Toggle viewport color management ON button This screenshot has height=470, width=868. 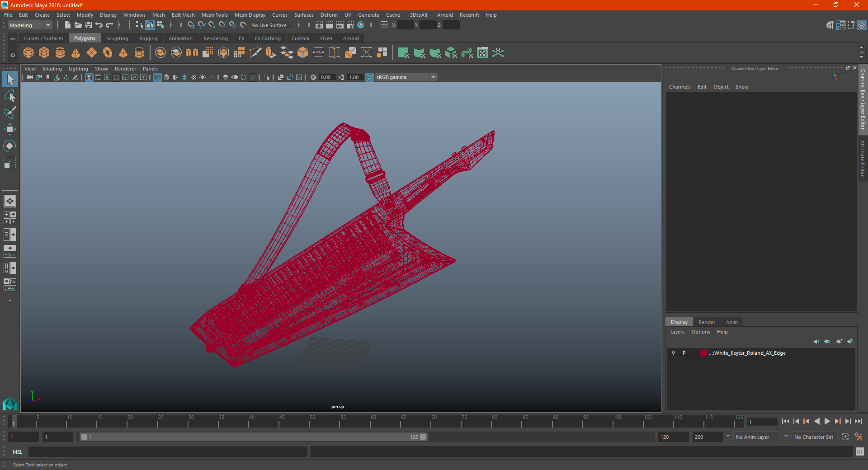click(369, 77)
